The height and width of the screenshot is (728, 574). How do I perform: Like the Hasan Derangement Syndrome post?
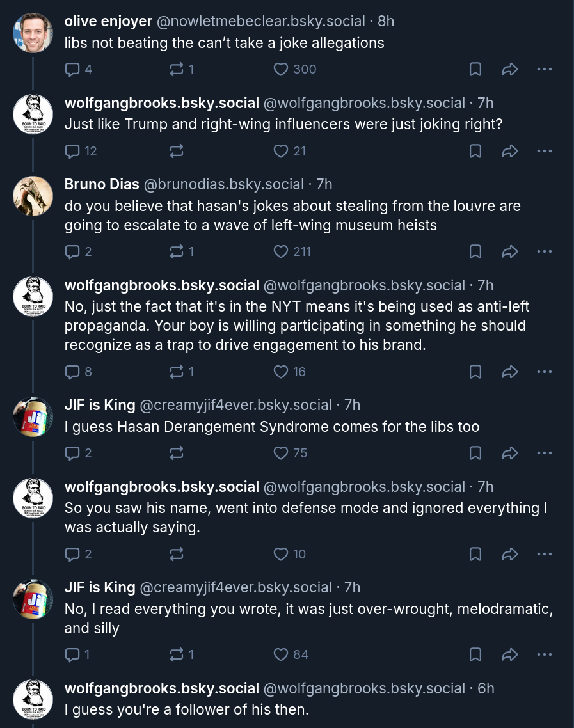click(x=281, y=453)
